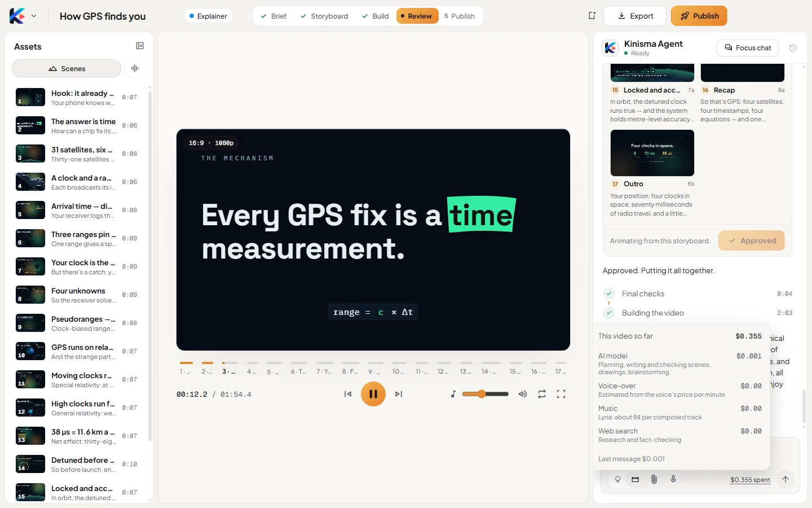The width and height of the screenshot is (812, 508).
Task: Click the lightbulb idea icon in chat
Action: [617, 479]
